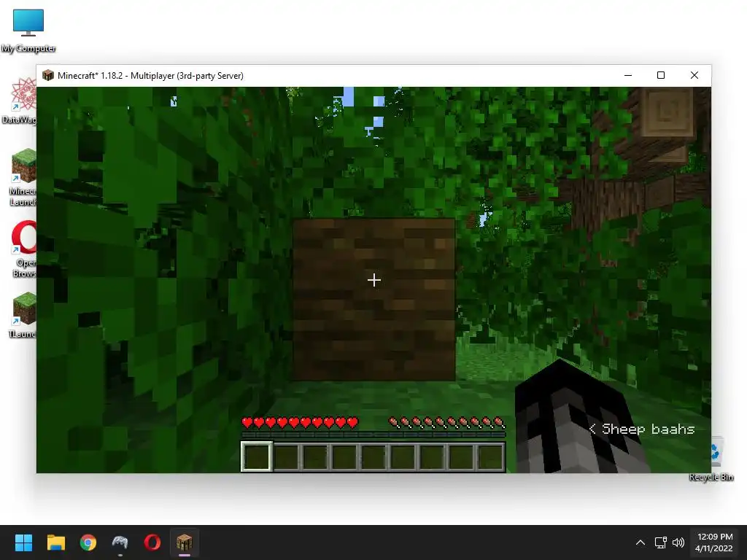Maximize the Minecraft window
The height and width of the screenshot is (560, 747).
661,75
